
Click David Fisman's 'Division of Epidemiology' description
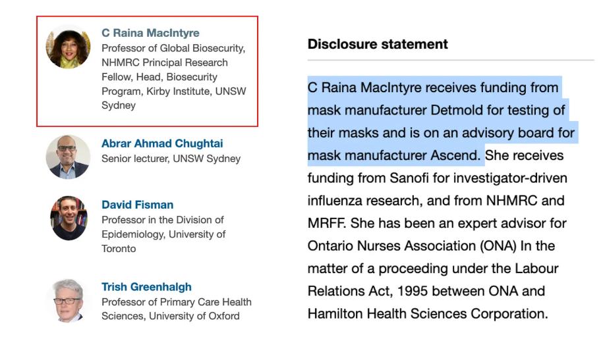[x=163, y=227]
